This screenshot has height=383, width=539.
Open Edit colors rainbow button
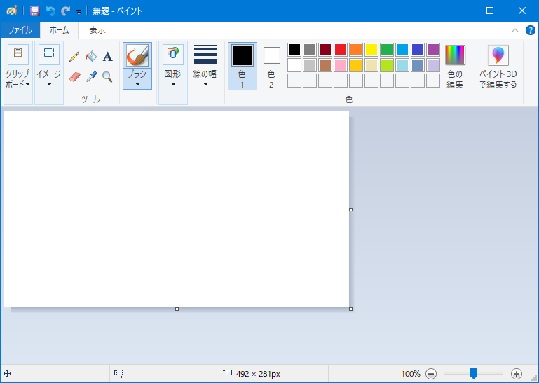click(455, 66)
